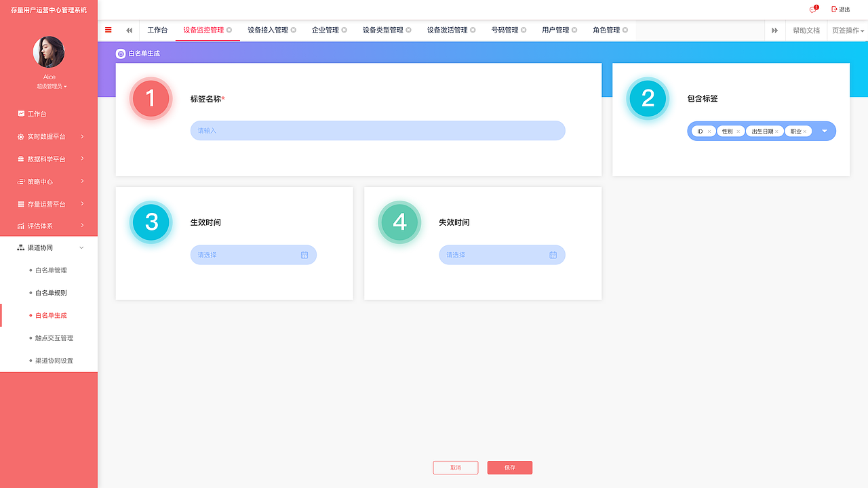
Task: Click the 生效时间 calendar icon
Action: 304,255
